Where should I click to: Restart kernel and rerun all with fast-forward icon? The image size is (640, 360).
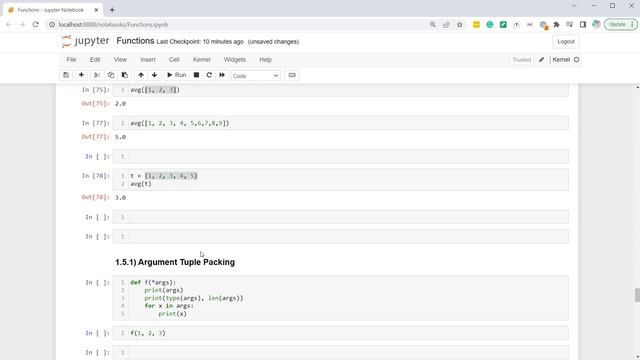tap(222, 75)
